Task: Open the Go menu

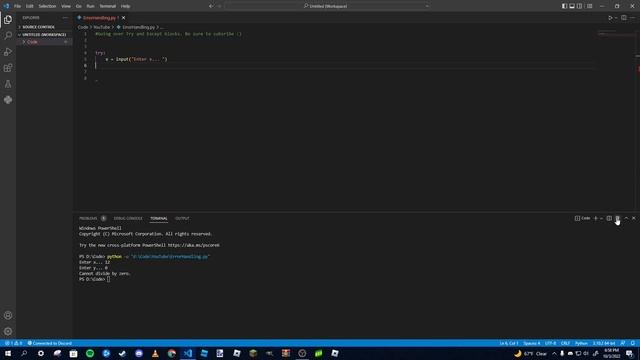Action: click(x=78, y=6)
